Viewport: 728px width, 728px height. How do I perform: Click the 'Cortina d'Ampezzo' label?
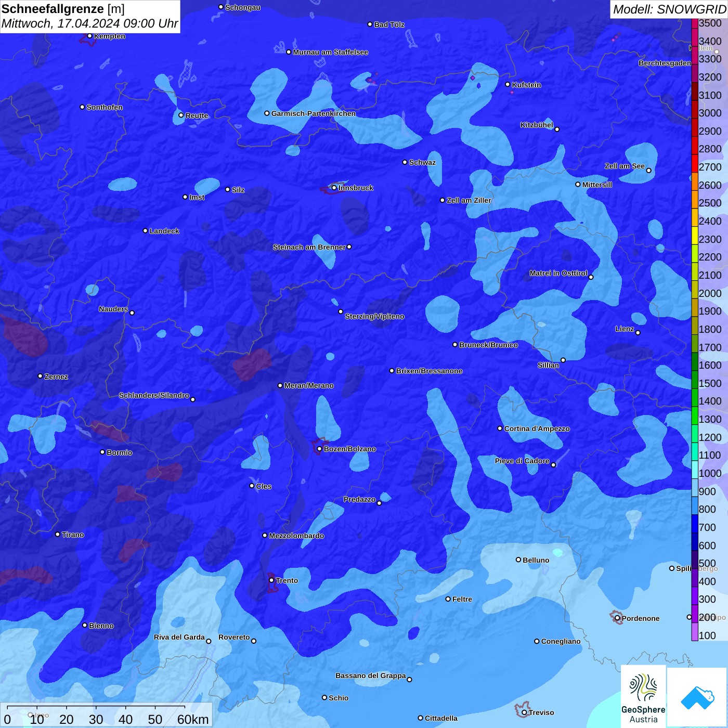pyautogui.click(x=537, y=428)
